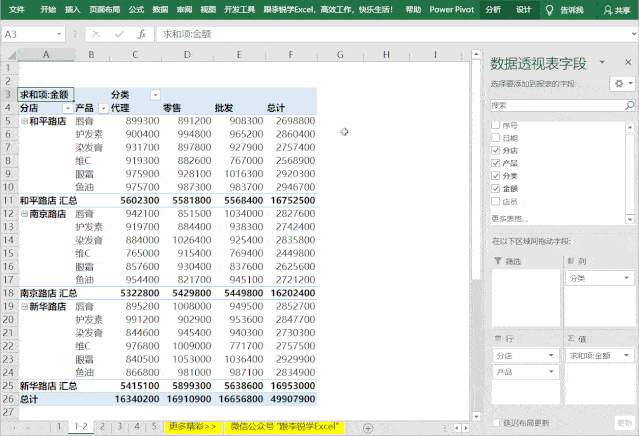Uncheck the 分店 field checkbox
This screenshot has height=436, width=639.
point(496,150)
